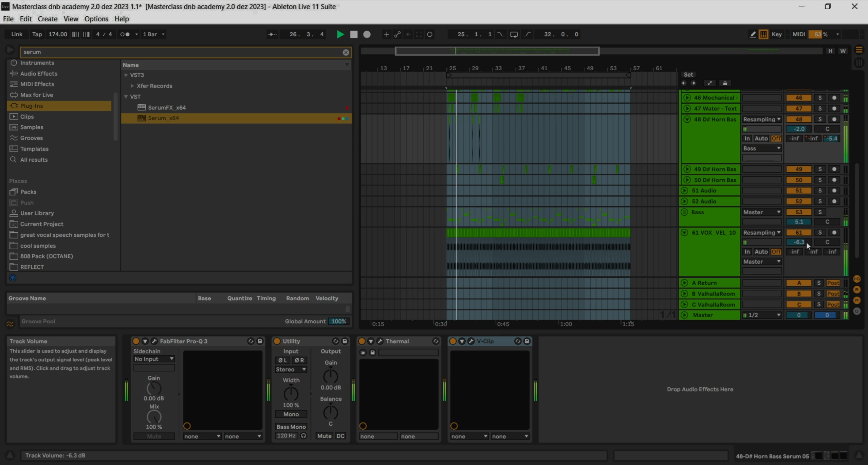Open Utility Stereo channel mode dropdown

[291, 370]
